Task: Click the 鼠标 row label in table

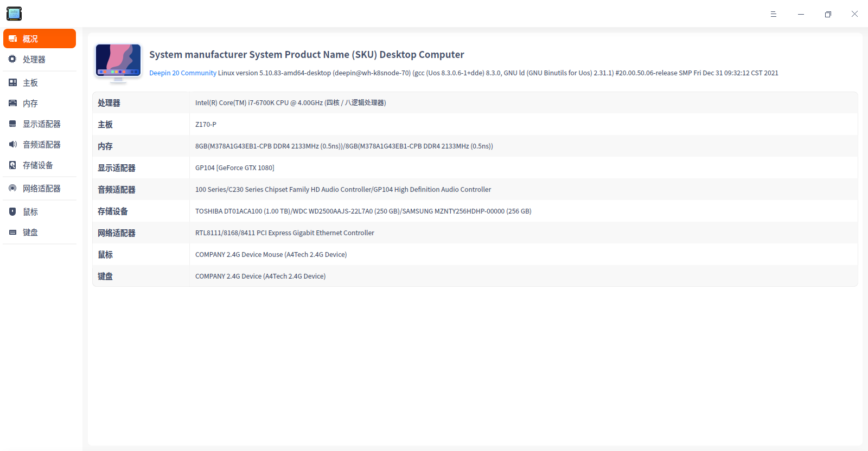Action: (105, 255)
